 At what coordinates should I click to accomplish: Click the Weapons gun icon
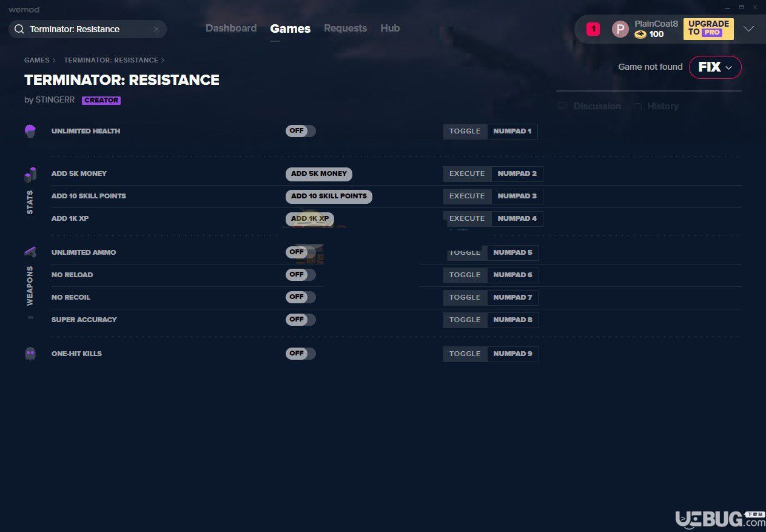tap(30, 252)
